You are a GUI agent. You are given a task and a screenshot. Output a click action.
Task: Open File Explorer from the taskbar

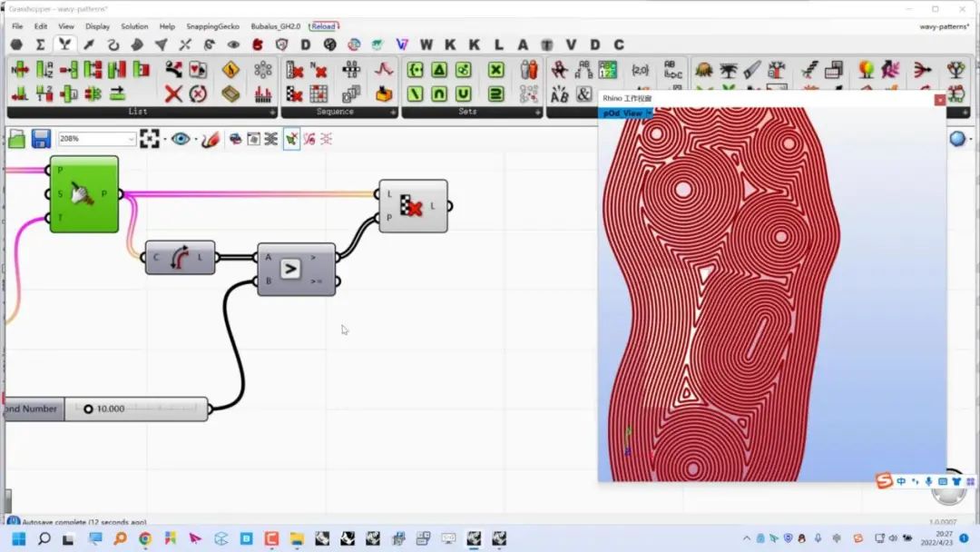297,538
